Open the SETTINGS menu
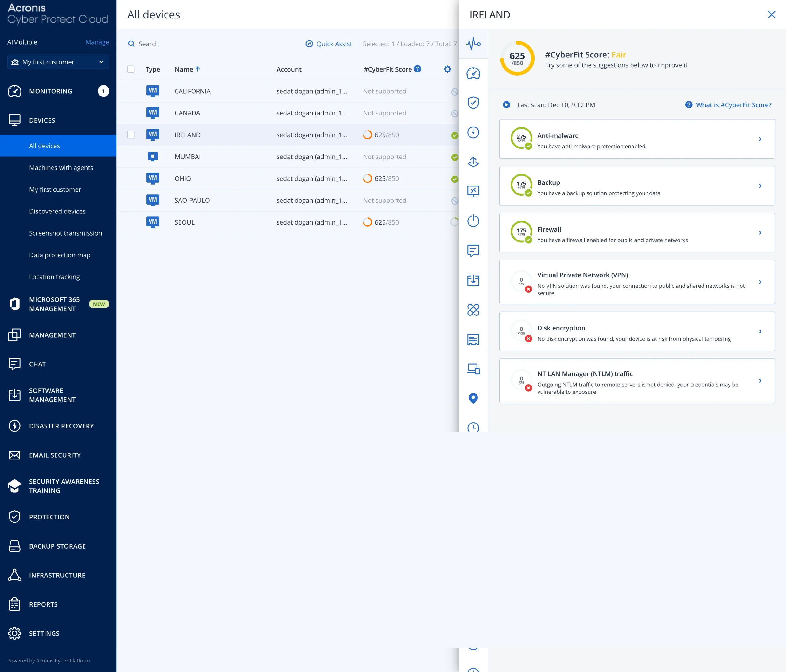The height and width of the screenshot is (672, 786). (58, 633)
